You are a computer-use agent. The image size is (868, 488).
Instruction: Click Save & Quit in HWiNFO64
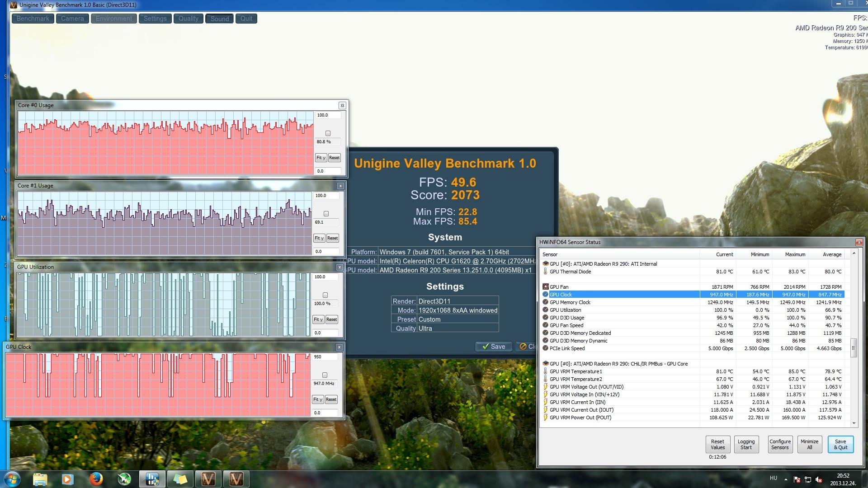840,444
